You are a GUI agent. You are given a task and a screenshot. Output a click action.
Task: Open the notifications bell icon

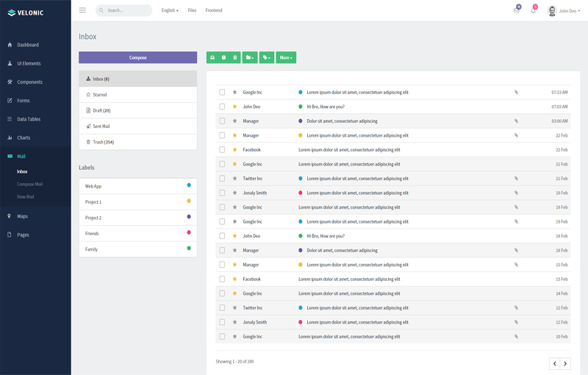(x=533, y=10)
